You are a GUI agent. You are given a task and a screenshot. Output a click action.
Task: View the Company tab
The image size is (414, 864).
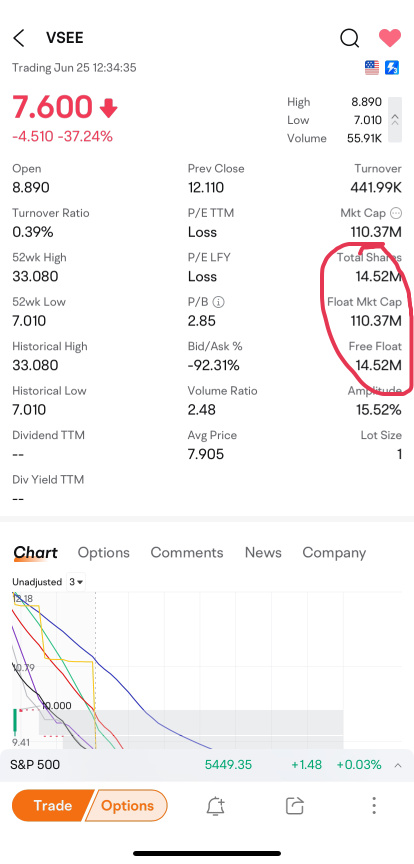tap(334, 553)
